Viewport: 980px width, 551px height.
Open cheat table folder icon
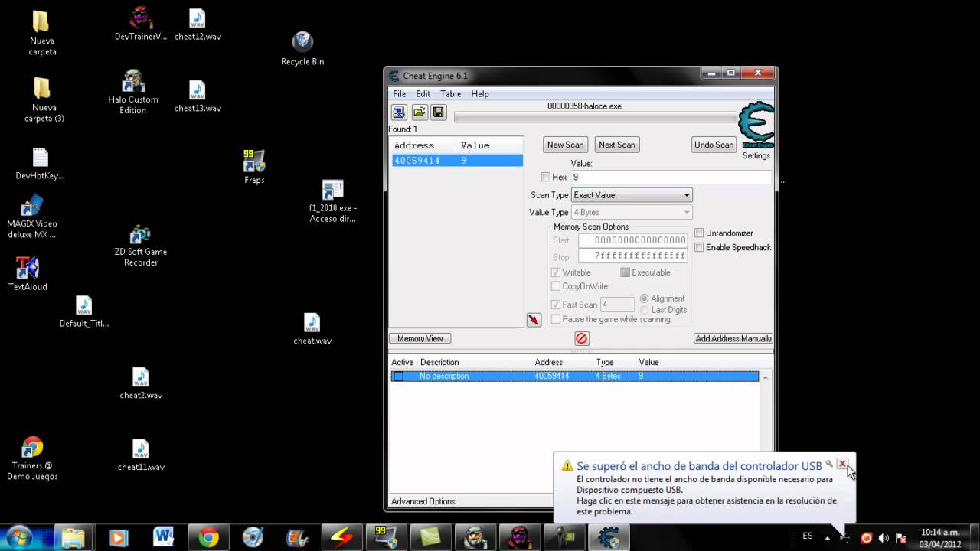click(419, 112)
